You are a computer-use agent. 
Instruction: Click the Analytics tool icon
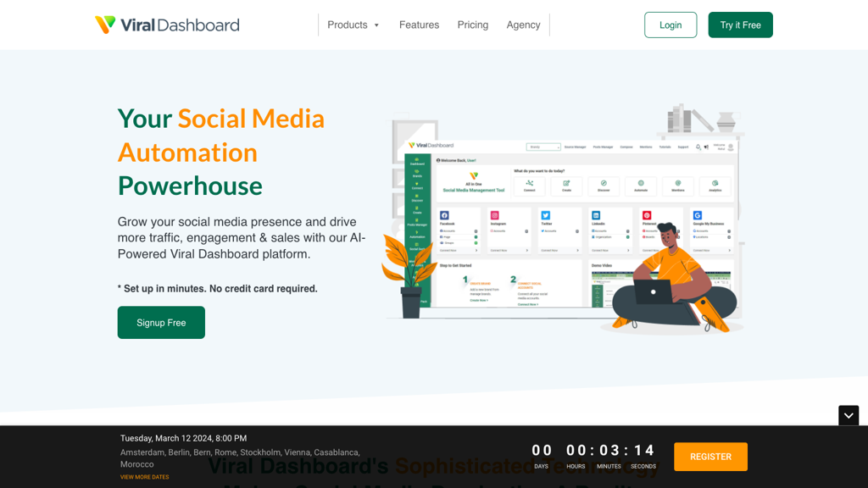tap(714, 183)
